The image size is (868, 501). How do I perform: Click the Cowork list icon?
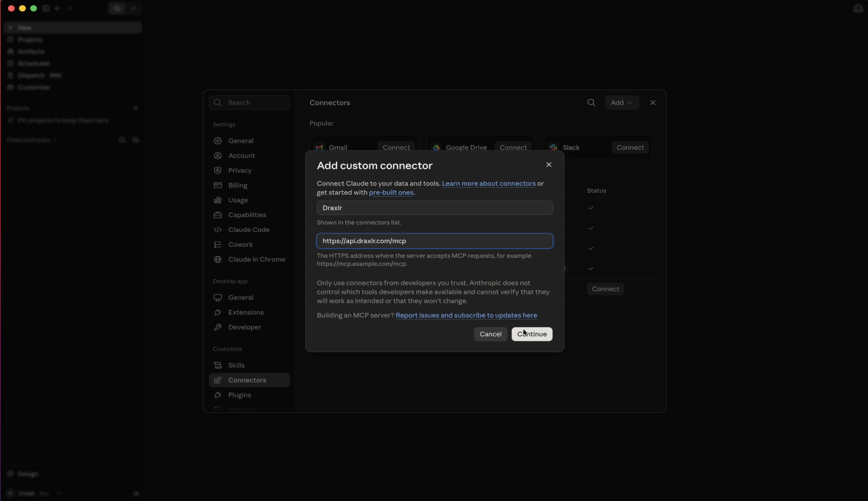pyautogui.click(x=217, y=244)
